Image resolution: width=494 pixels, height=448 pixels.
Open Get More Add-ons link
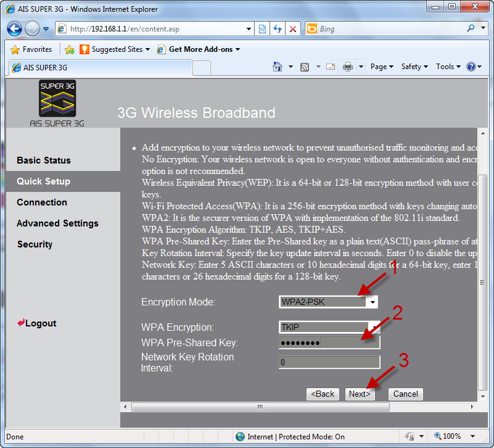(x=199, y=49)
